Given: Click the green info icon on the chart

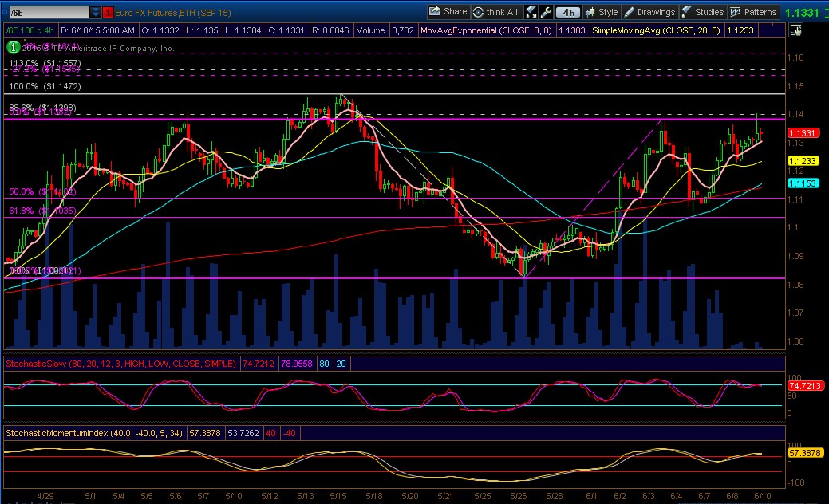Looking at the screenshot, I should [x=13, y=47].
